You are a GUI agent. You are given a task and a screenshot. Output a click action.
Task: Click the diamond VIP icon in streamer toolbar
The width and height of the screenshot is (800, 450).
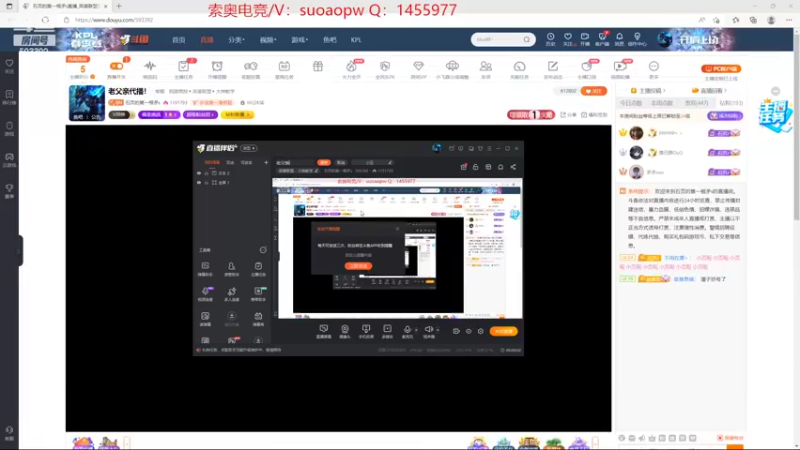click(x=418, y=66)
